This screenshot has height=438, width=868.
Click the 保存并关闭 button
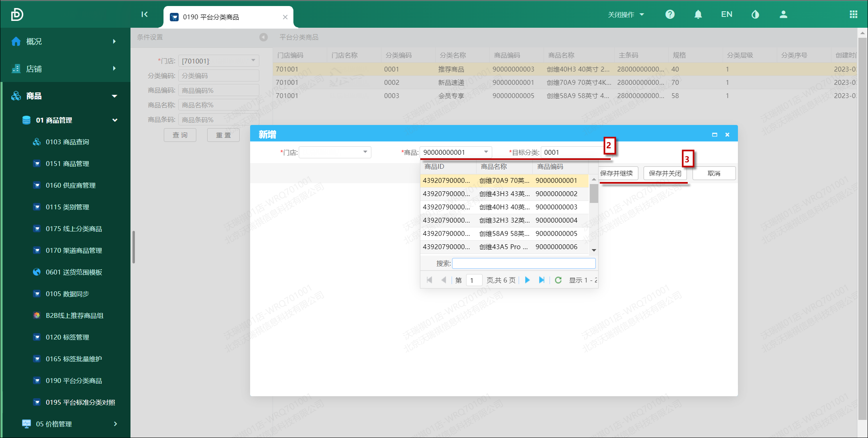click(665, 173)
